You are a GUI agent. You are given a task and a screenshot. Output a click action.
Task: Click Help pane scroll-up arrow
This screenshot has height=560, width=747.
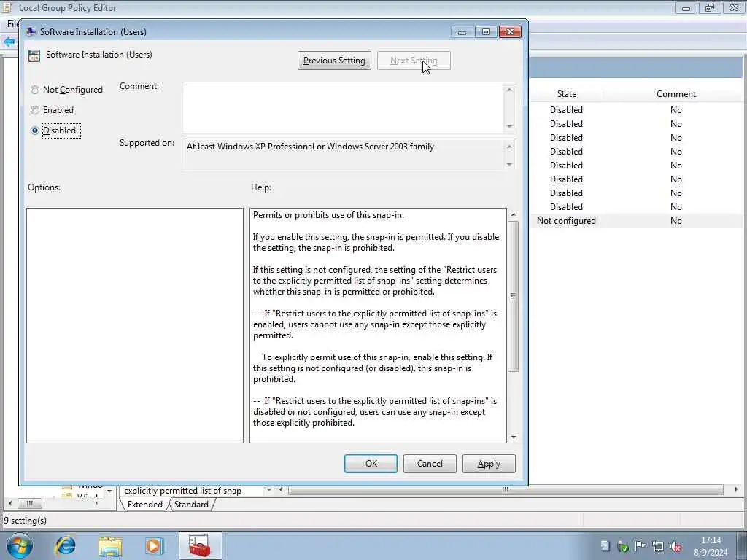513,214
